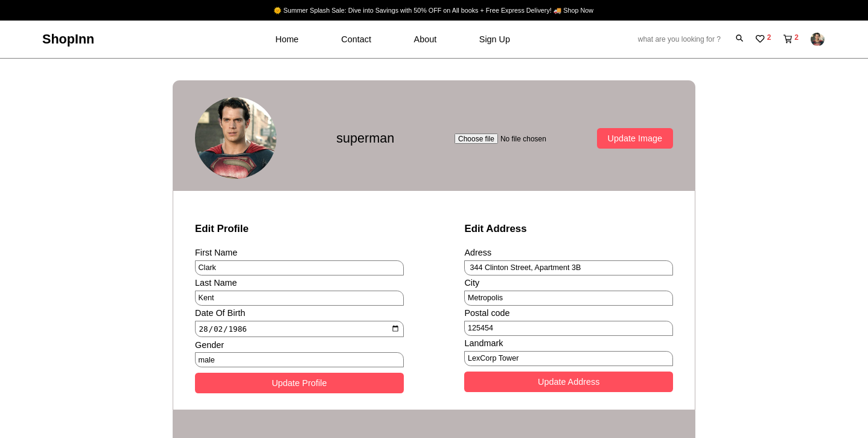Click the Postal code label

click(x=487, y=313)
